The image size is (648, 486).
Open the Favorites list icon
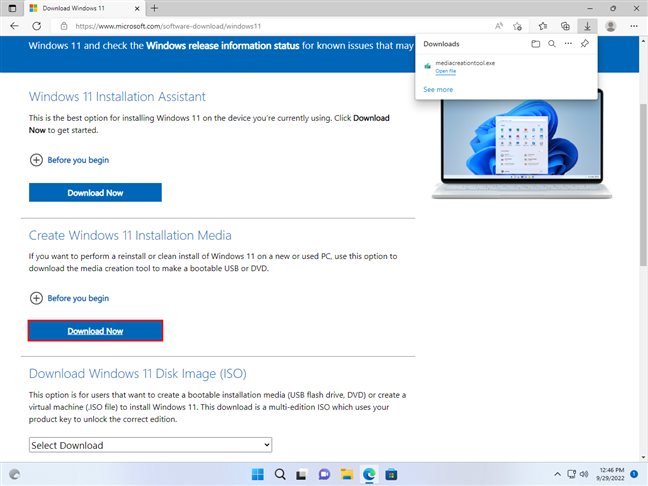[x=543, y=26]
